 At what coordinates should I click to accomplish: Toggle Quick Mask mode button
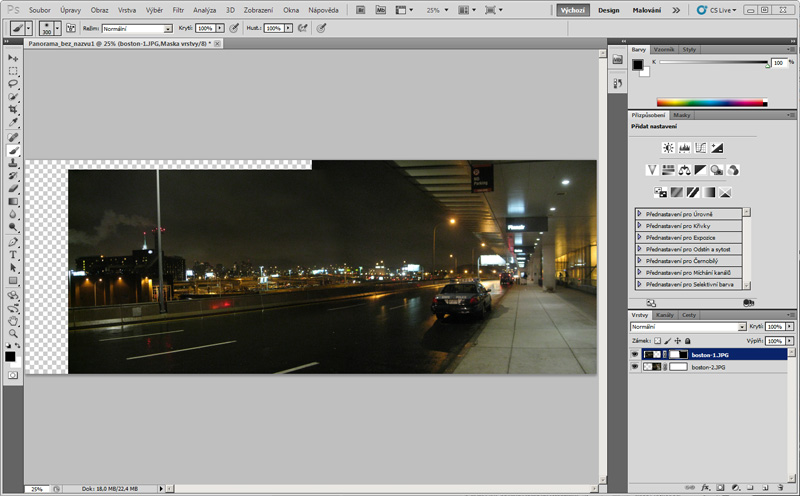(13, 374)
